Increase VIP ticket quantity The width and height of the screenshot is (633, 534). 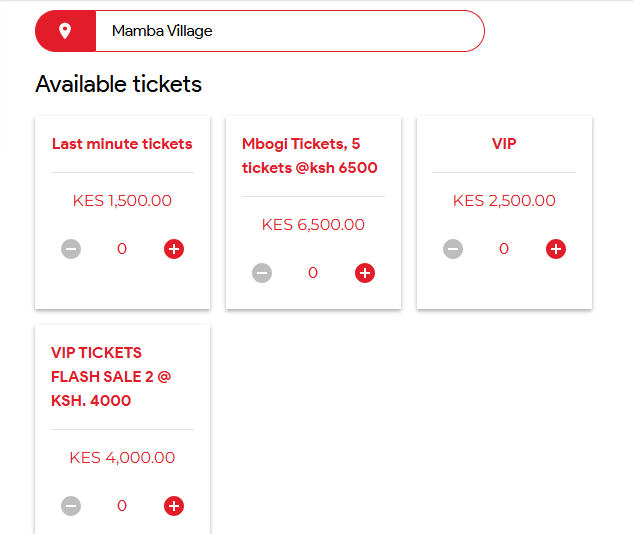pyautogui.click(x=556, y=249)
